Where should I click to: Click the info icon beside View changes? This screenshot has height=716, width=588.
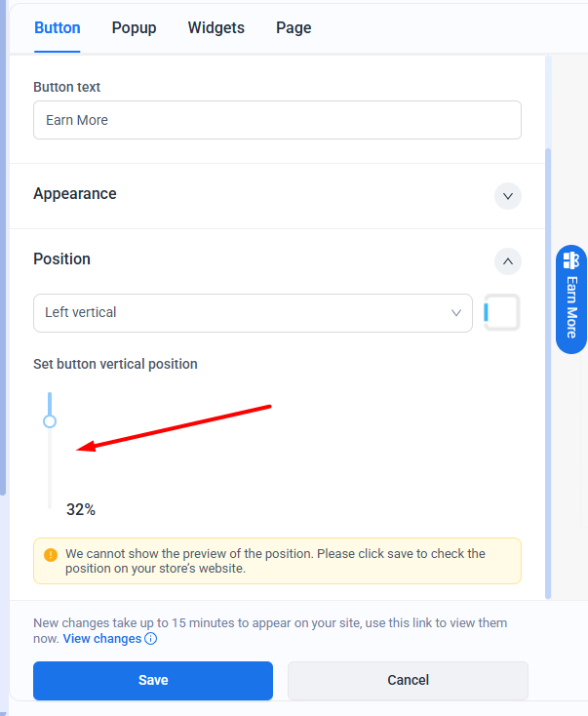[x=151, y=639]
